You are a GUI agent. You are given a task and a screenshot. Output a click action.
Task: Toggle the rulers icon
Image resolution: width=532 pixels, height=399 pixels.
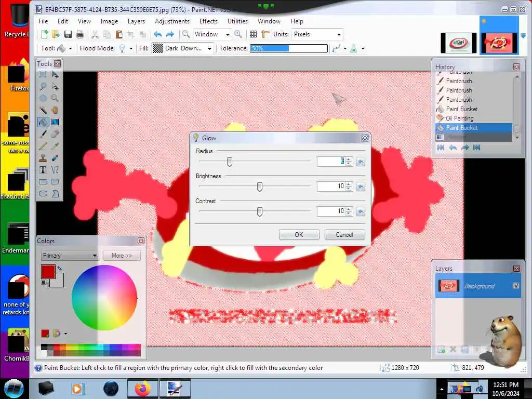[265, 34]
